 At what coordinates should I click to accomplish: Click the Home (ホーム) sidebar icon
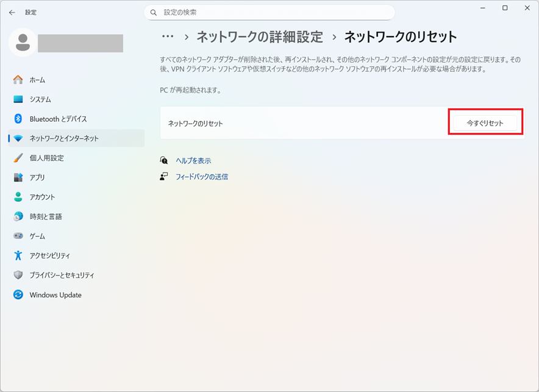18,80
